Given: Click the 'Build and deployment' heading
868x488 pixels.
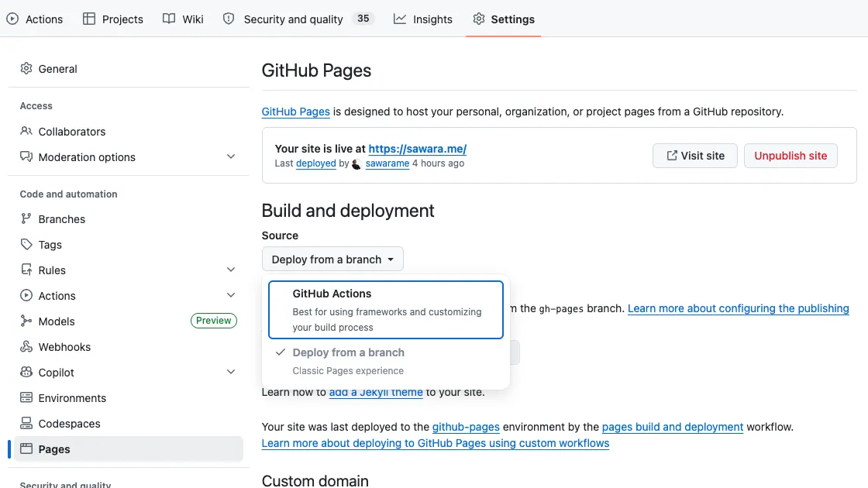Looking at the screenshot, I should point(348,210).
